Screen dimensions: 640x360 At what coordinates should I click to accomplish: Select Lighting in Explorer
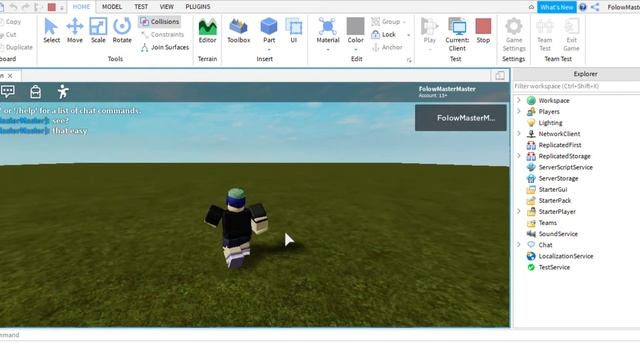click(x=550, y=122)
